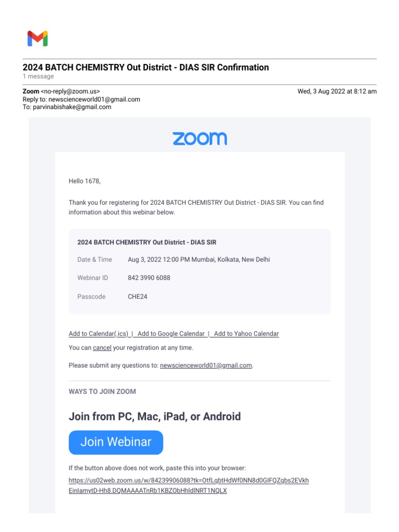
Task: Click the webinar date and time value
Action: click(199, 259)
